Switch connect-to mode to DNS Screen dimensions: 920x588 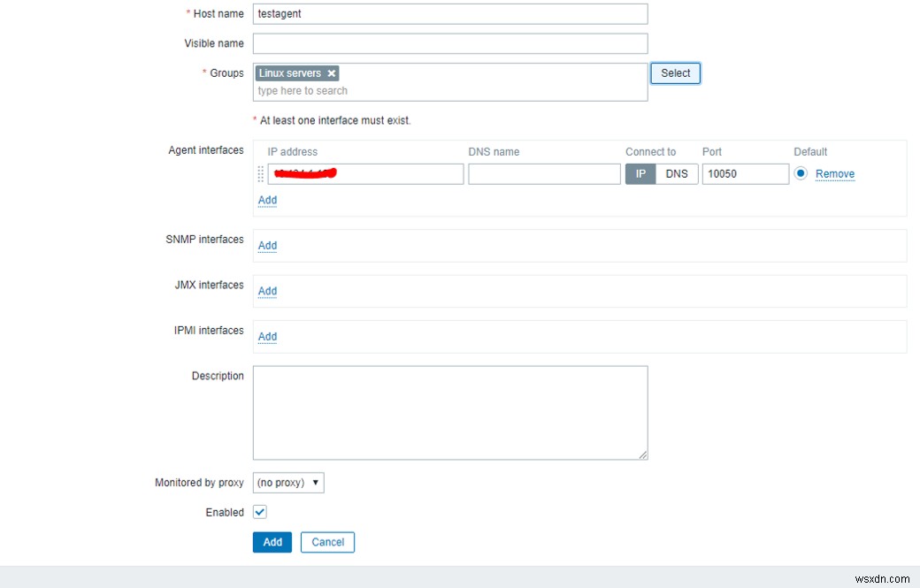coord(677,173)
